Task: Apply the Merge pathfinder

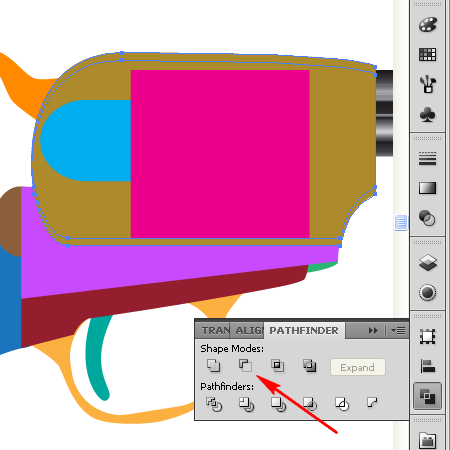Action: [278, 404]
